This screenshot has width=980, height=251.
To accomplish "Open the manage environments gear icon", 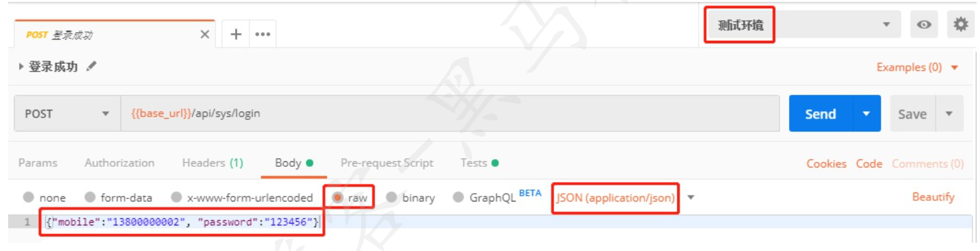I will pyautogui.click(x=961, y=24).
